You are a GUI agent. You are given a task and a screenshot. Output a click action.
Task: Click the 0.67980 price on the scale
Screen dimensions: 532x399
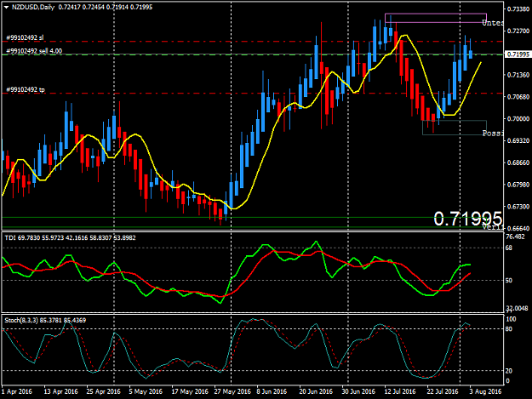click(518, 185)
